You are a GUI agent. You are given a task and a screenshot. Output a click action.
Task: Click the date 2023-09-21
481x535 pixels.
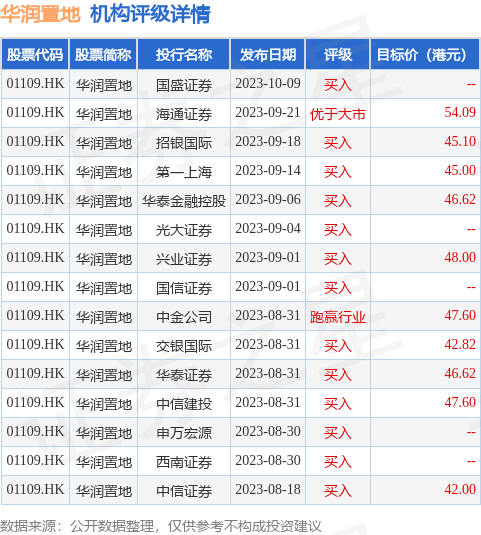pos(268,113)
